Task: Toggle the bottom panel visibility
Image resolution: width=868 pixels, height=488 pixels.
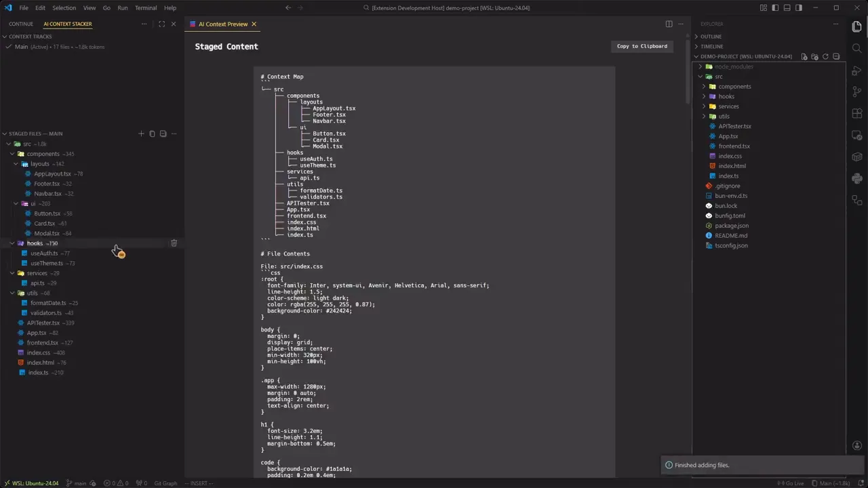Action: point(787,7)
